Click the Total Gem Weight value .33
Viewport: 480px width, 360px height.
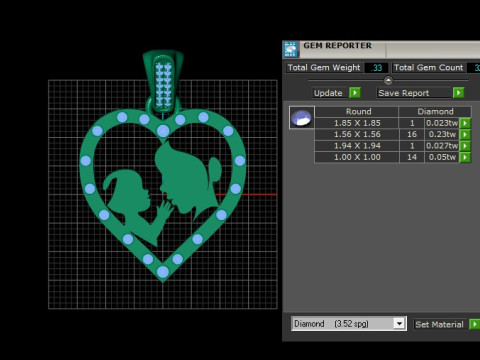pos(376,68)
